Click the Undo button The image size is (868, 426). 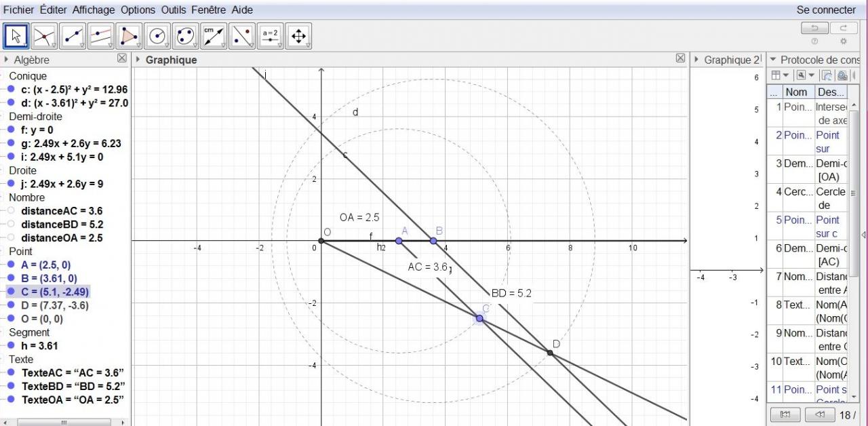pos(814,28)
